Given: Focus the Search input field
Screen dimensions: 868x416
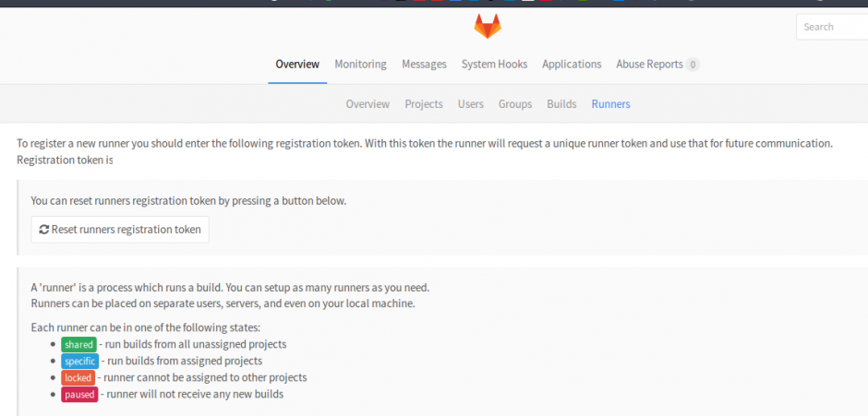Looking at the screenshot, I should click(x=831, y=27).
